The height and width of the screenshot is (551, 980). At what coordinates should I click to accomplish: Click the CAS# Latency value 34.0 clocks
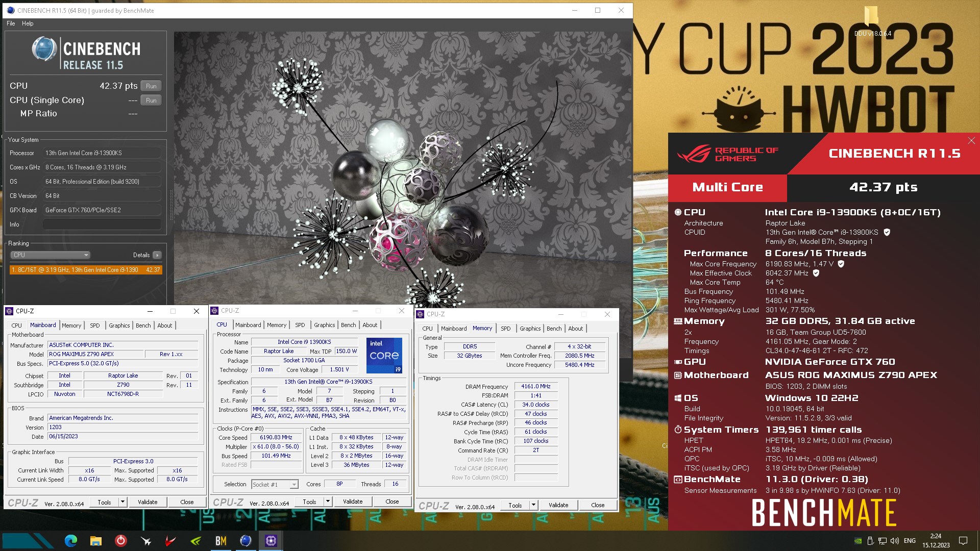(536, 405)
